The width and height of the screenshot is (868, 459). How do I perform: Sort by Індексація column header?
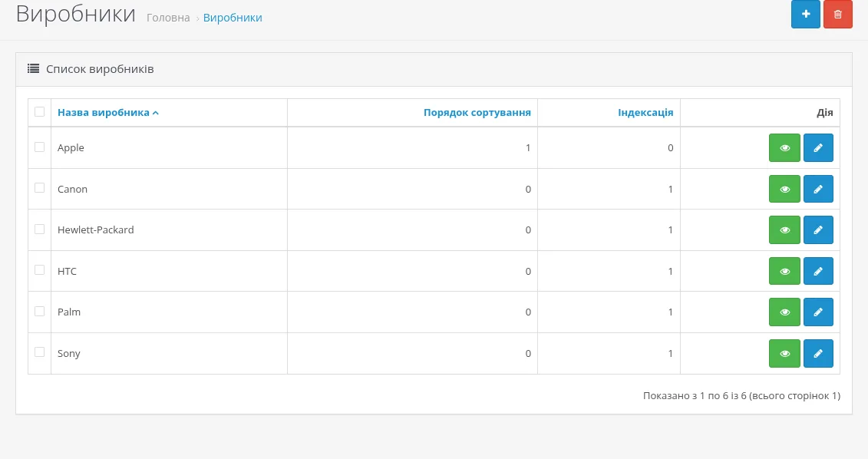pyautogui.click(x=645, y=112)
